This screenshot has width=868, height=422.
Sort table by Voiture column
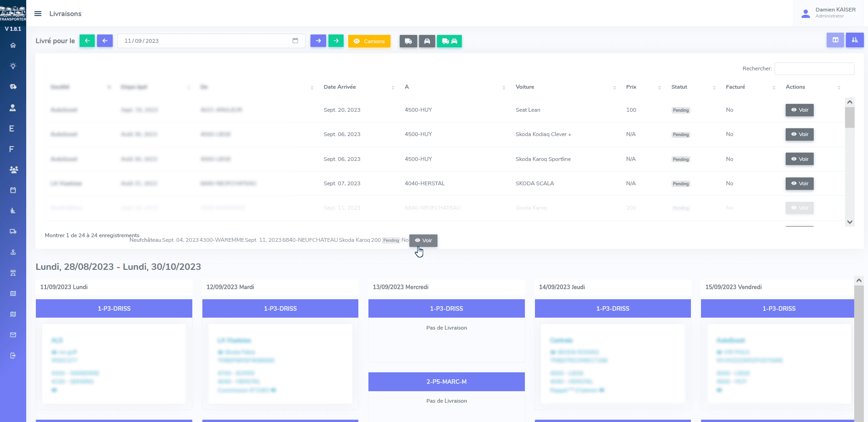pyautogui.click(x=525, y=87)
